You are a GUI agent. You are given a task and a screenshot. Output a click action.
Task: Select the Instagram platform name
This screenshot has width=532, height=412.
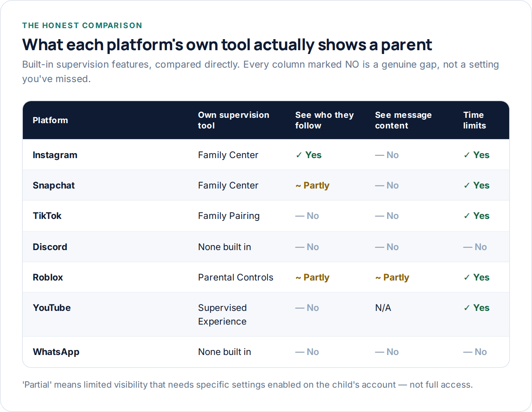pyautogui.click(x=55, y=155)
